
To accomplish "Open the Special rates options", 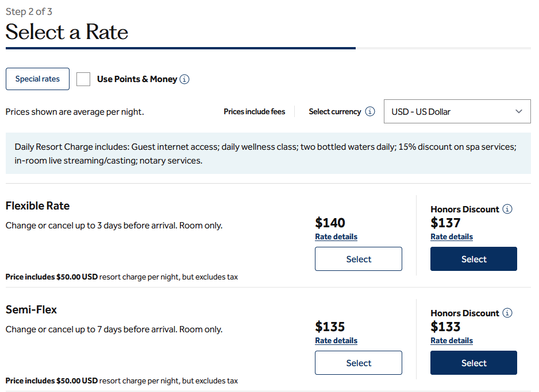I will pos(37,79).
